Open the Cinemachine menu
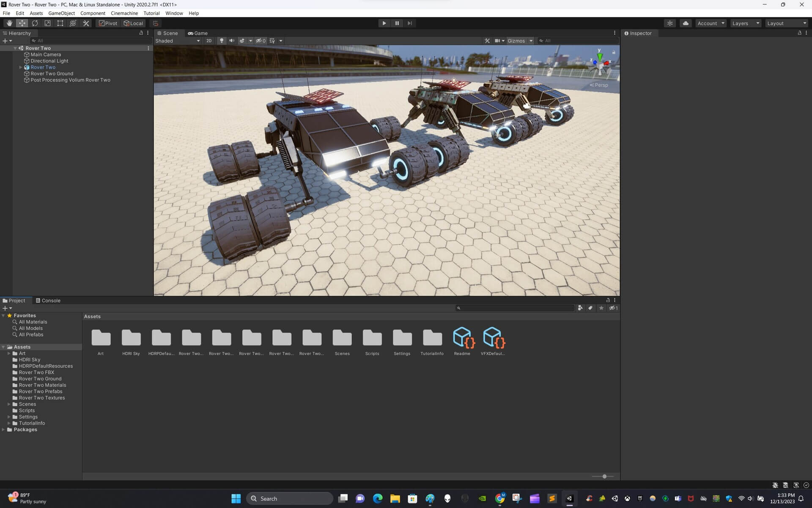The image size is (812, 508). pyautogui.click(x=124, y=13)
